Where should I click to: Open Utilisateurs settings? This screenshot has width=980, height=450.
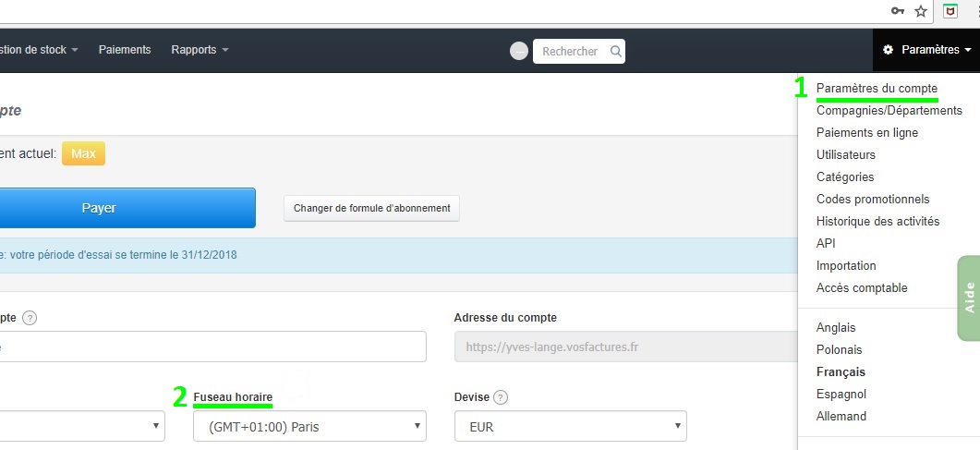846,155
